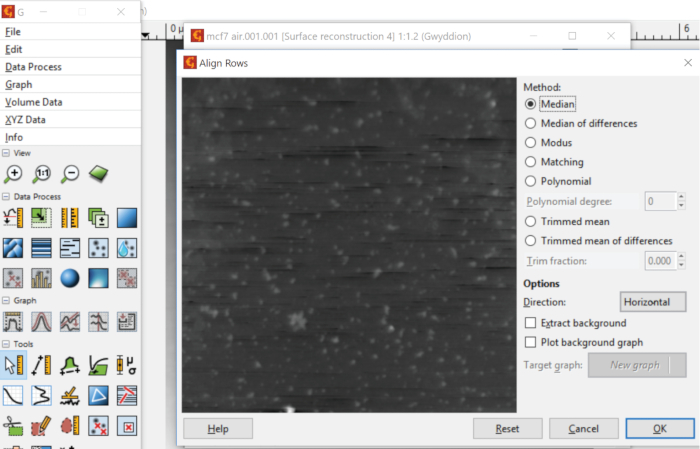Enable Extract background checkbox
Screen dimensions: 700x449
point(531,323)
